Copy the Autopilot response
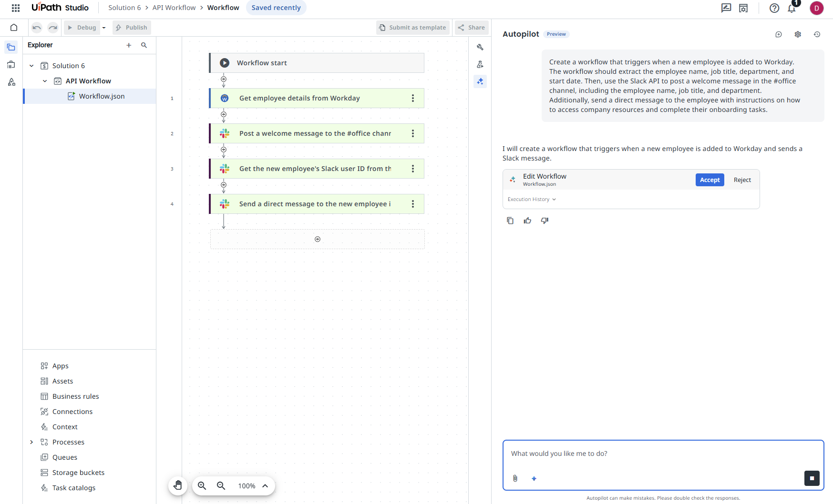The image size is (833, 504). click(510, 221)
